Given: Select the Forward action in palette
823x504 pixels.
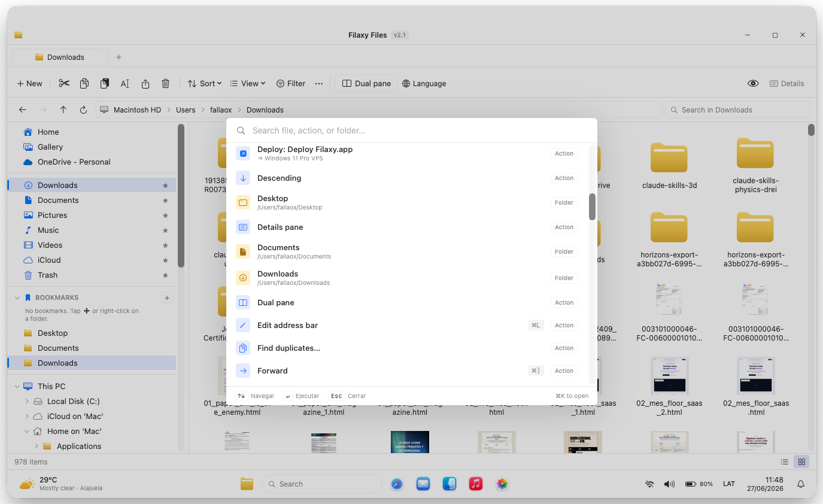Looking at the screenshot, I should click(x=407, y=371).
